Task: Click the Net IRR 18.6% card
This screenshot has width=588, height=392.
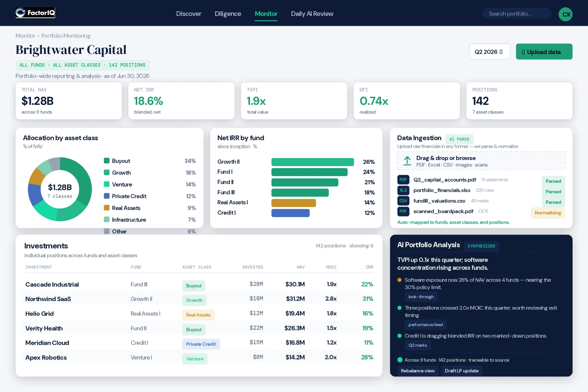Action: click(x=181, y=101)
